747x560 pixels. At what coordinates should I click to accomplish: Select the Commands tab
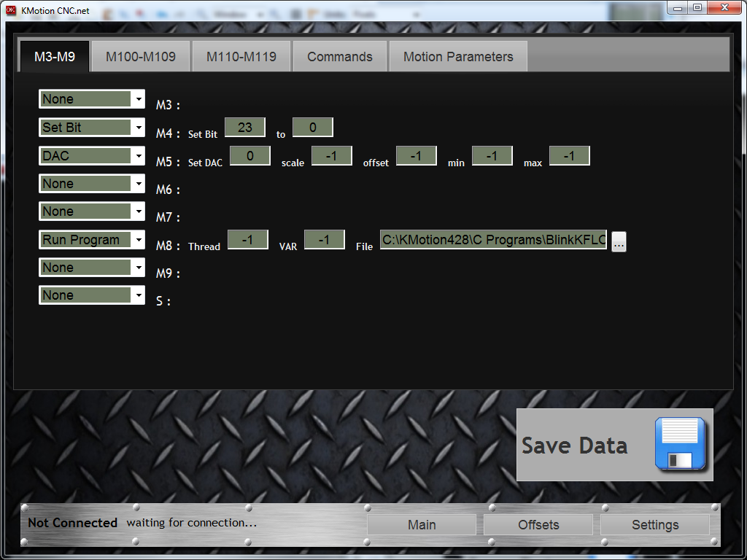coord(340,57)
